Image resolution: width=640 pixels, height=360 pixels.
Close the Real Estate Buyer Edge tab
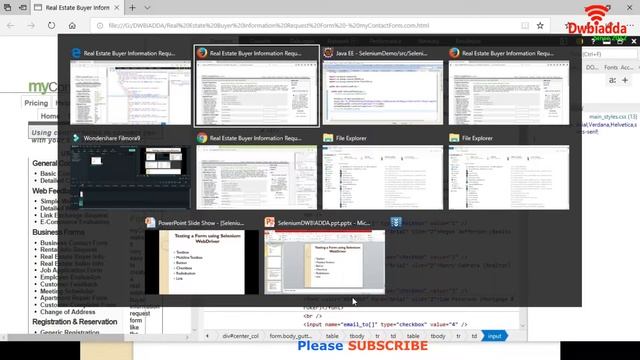(x=117, y=7)
